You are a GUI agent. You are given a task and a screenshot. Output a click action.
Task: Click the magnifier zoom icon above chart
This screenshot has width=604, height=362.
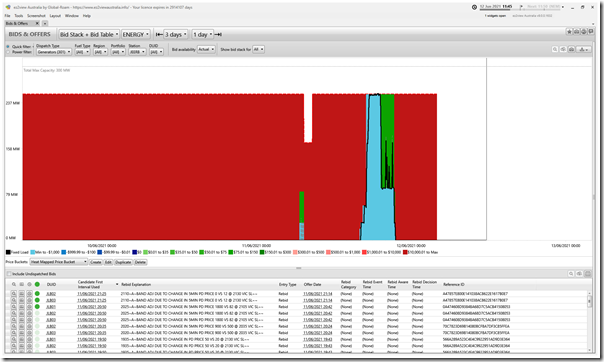tap(555, 49)
